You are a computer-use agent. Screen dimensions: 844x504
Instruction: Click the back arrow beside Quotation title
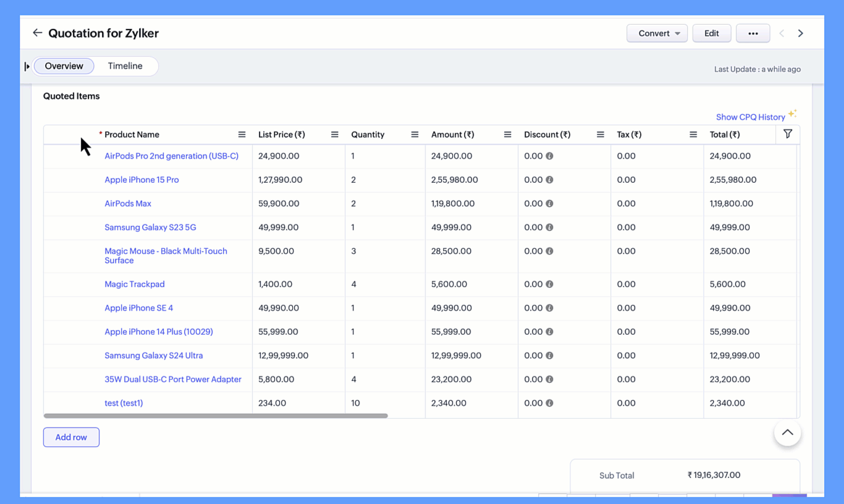tap(38, 33)
